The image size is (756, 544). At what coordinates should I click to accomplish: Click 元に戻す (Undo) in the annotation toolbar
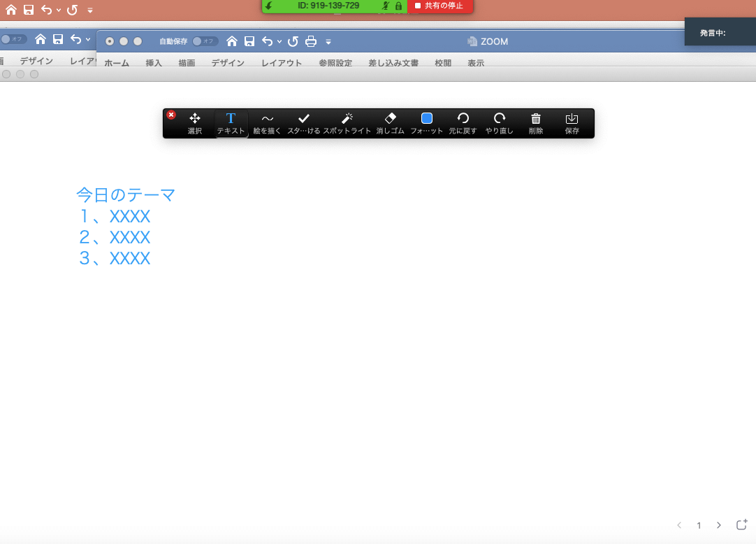(463, 123)
